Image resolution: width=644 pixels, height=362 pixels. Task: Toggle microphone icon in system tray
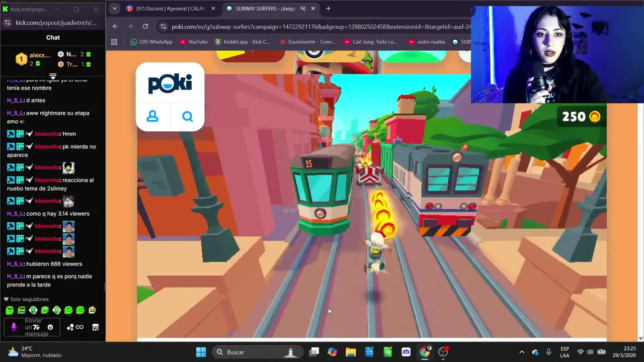click(x=548, y=352)
